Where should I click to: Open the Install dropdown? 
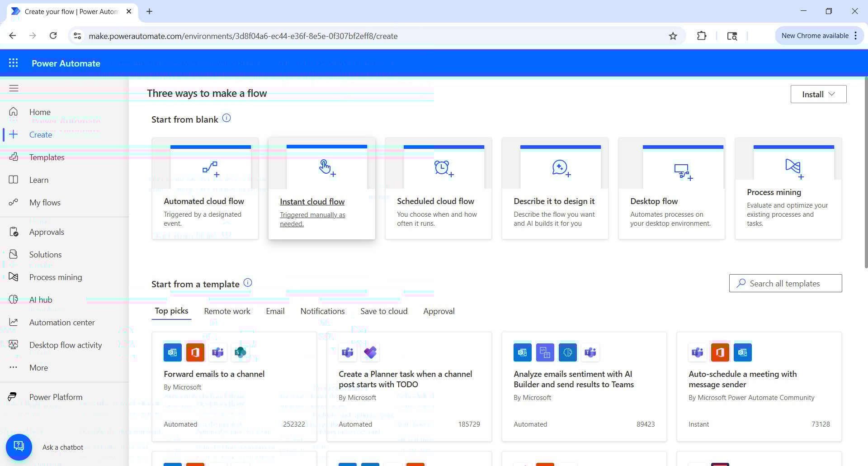[x=818, y=94]
